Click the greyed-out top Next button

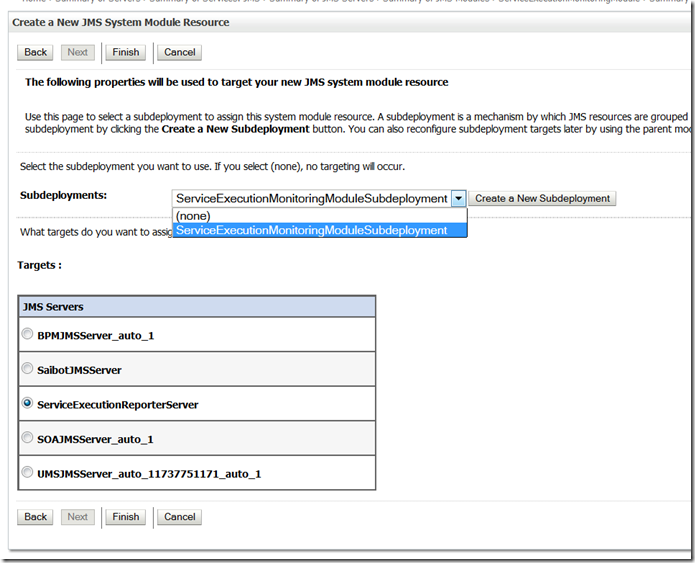(78, 52)
